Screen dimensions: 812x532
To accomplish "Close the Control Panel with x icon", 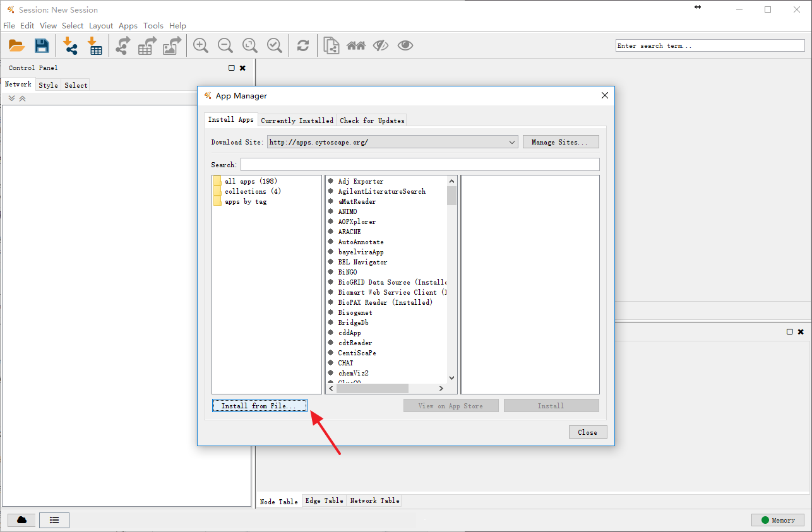I will pos(242,68).
